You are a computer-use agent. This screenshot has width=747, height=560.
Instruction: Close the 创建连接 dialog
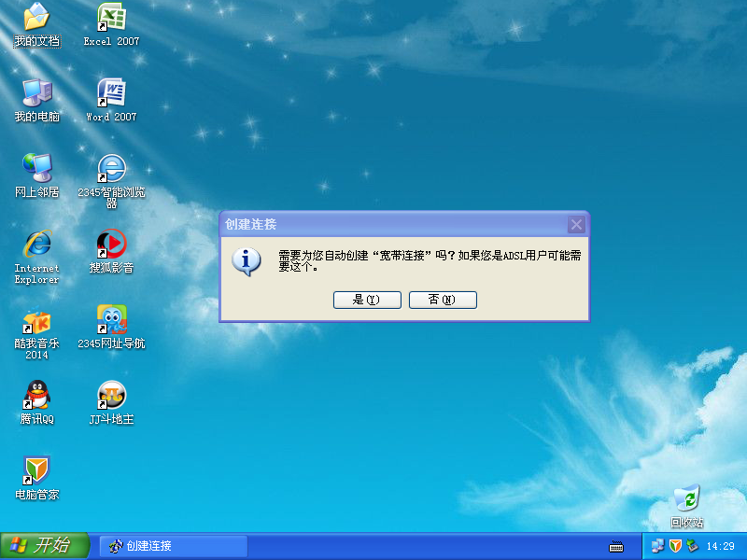pos(576,224)
